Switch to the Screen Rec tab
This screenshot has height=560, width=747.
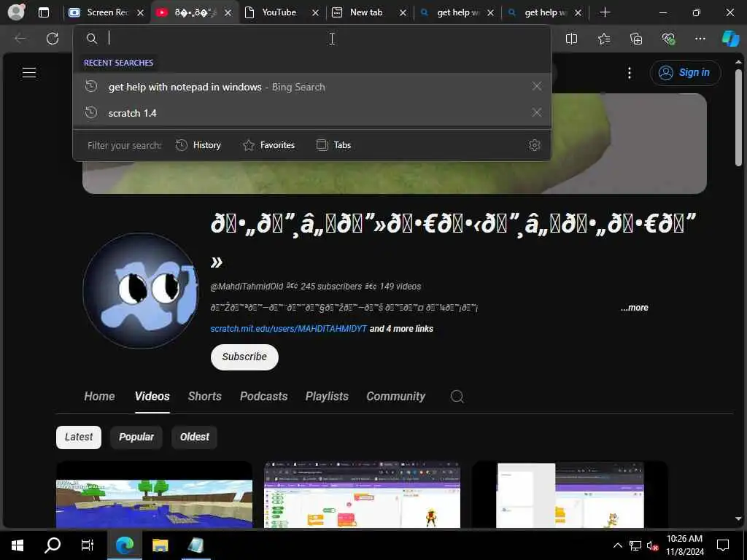108,12
